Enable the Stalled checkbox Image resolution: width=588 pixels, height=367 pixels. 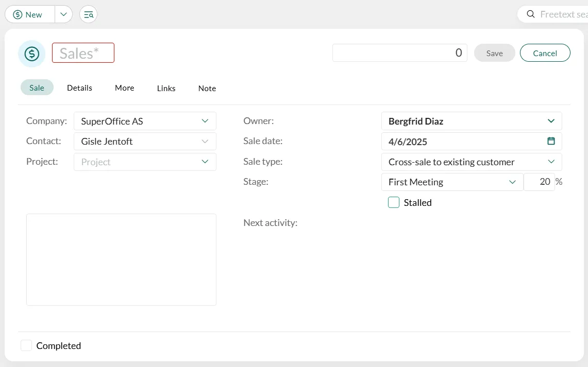point(394,202)
